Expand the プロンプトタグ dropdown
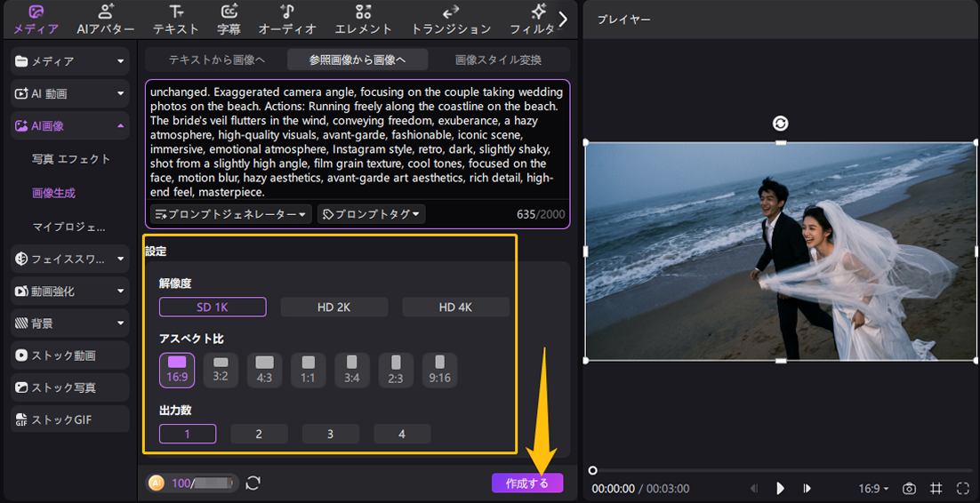 pos(371,214)
